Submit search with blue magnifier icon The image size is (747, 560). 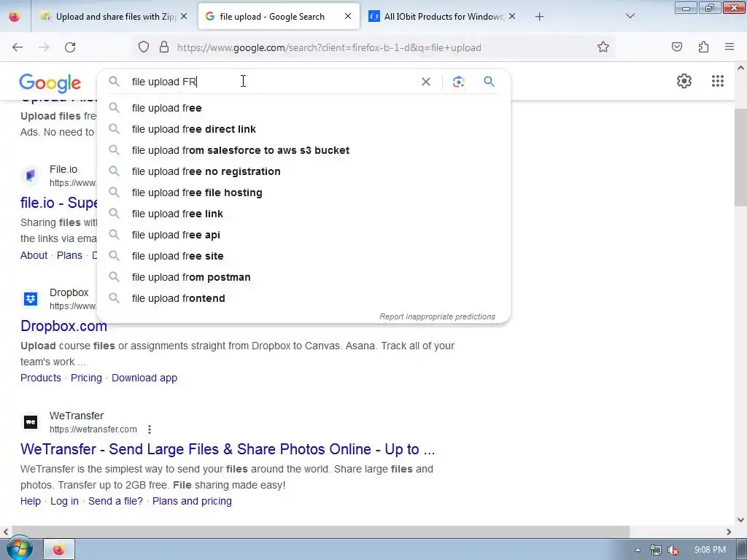[x=489, y=82]
